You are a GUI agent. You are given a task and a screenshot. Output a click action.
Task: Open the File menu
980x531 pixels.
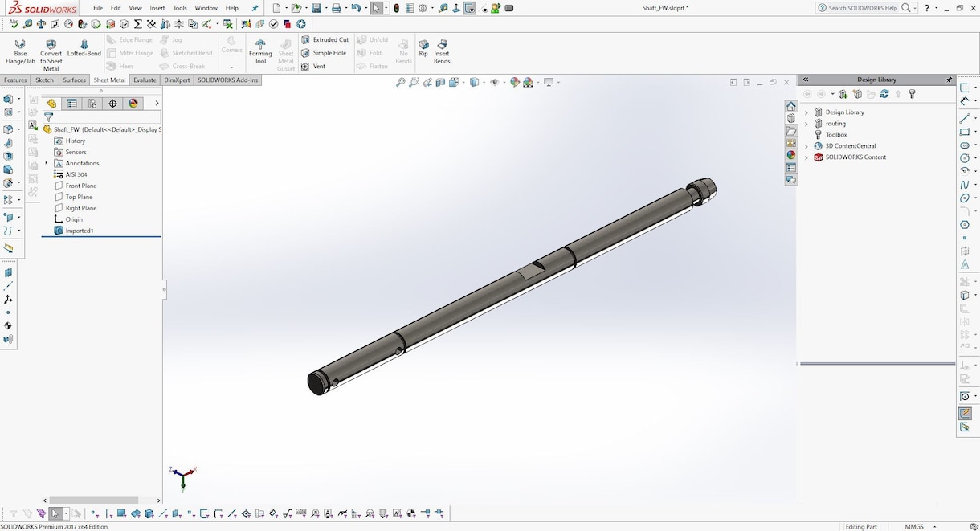point(98,8)
